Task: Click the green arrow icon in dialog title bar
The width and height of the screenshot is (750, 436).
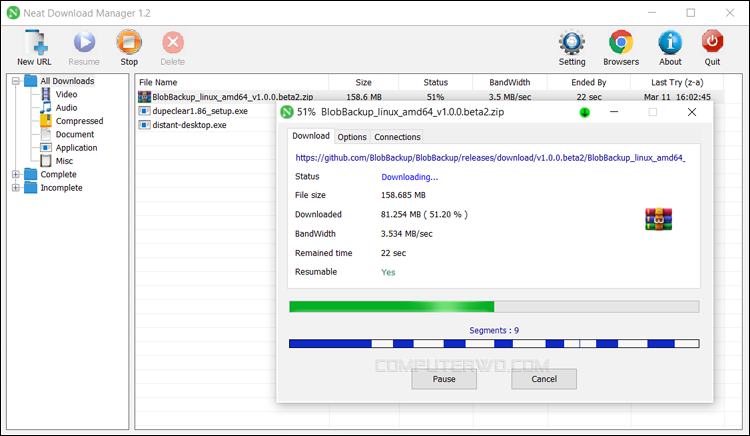Action: coord(585,112)
